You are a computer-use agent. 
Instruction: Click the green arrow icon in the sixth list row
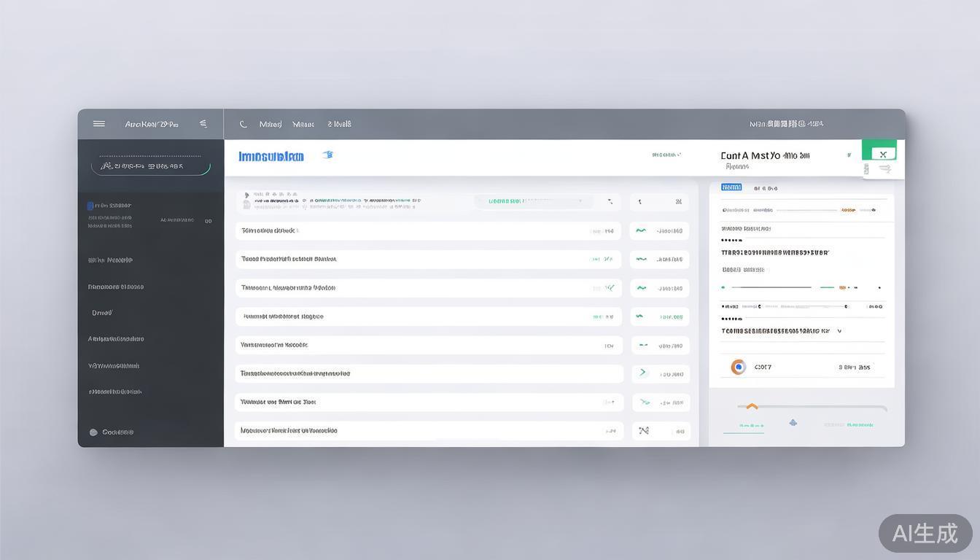click(642, 373)
